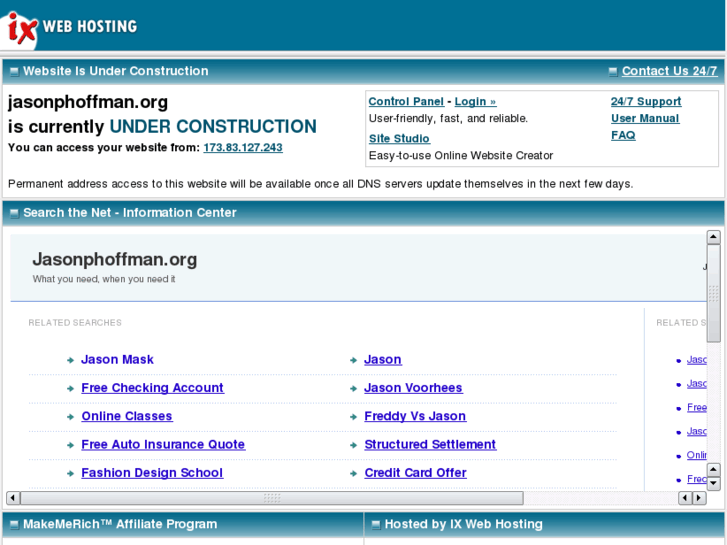Click the lower vertical scroll down arrow

click(714, 483)
